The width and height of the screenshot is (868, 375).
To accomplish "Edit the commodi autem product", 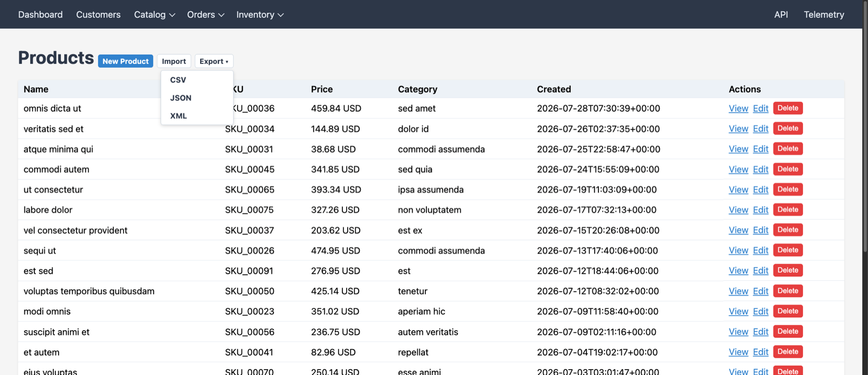I will pos(761,169).
